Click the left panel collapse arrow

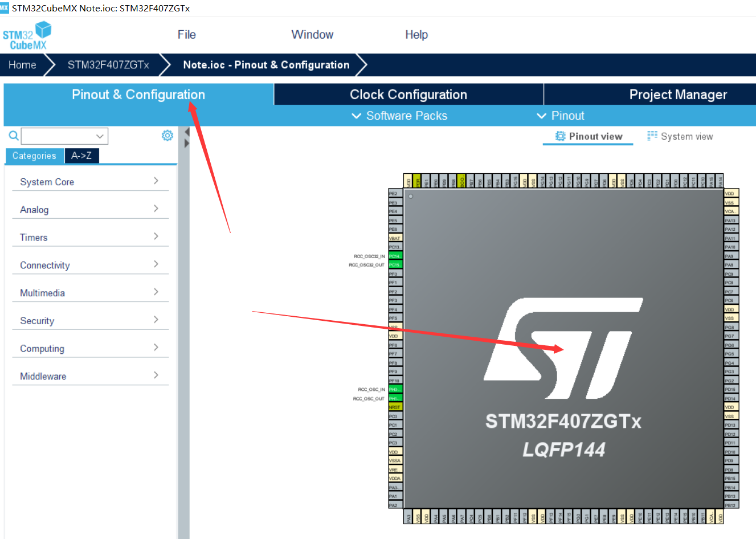pos(186,132)
